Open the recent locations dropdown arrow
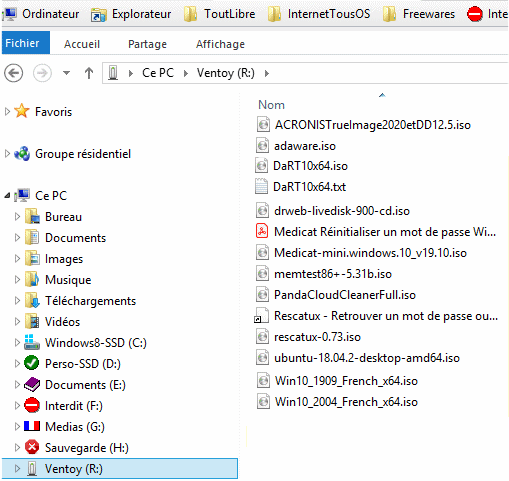The width and height of the screenshot is (509, 481). tap(66, 73)
